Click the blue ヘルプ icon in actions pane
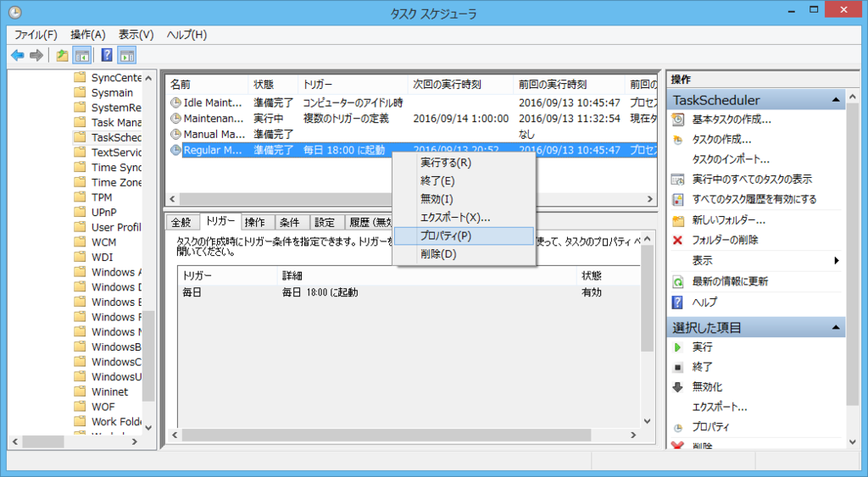 pyautogui.click(x=677, y=302)
